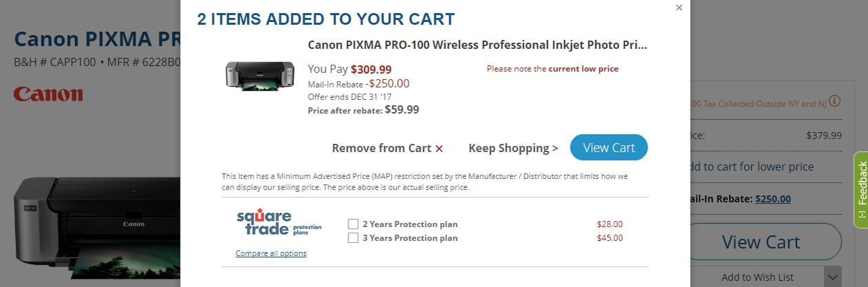This screenshot has height=287, width=868.
Task: Click the SquareTrade protection plans logo
Action: pos(278,224)
